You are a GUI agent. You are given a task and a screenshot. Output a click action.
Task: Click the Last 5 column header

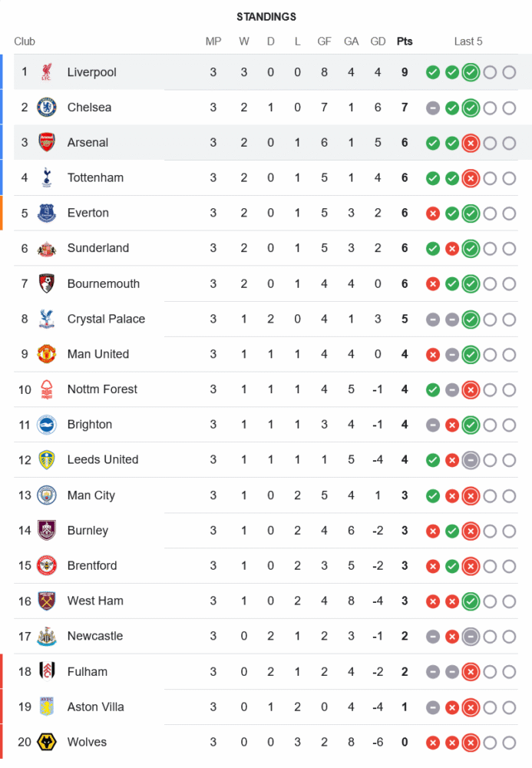point(468,41)
